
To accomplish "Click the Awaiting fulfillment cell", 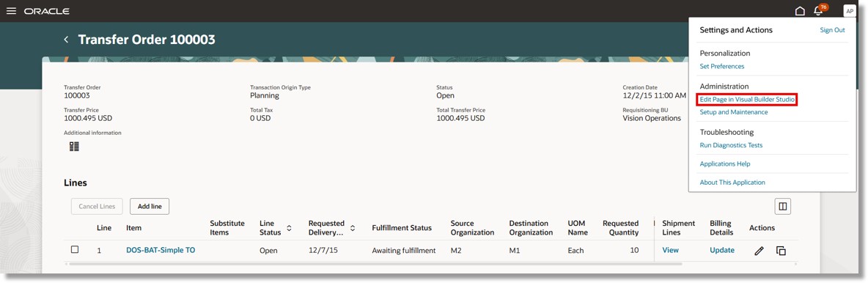I will coord(403,250).
